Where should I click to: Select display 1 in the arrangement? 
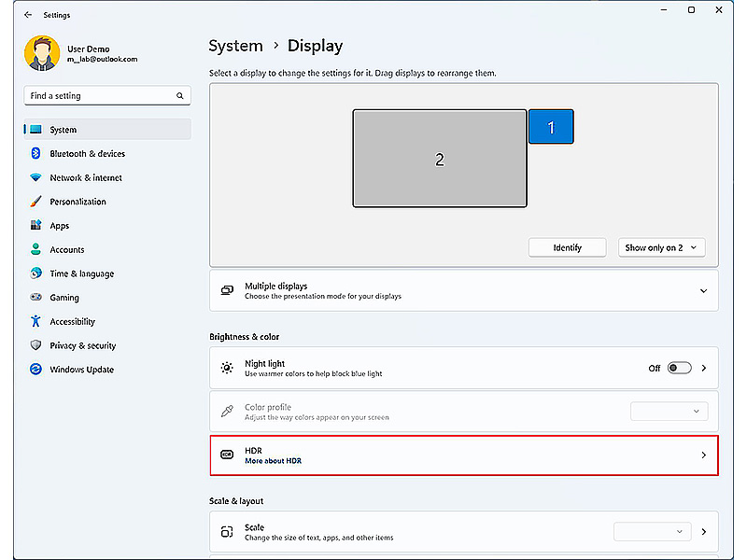[551, 127]
